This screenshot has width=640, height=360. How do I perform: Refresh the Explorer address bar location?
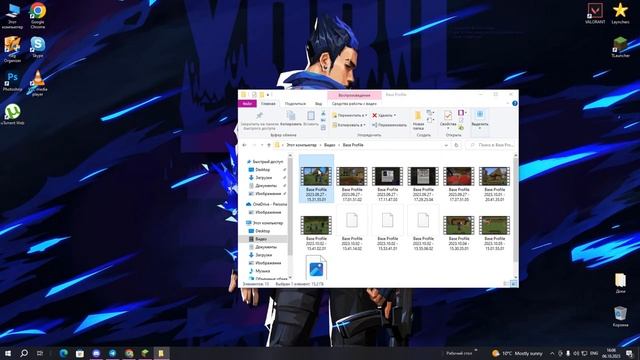pyautogui.click(x=456, y=145)
